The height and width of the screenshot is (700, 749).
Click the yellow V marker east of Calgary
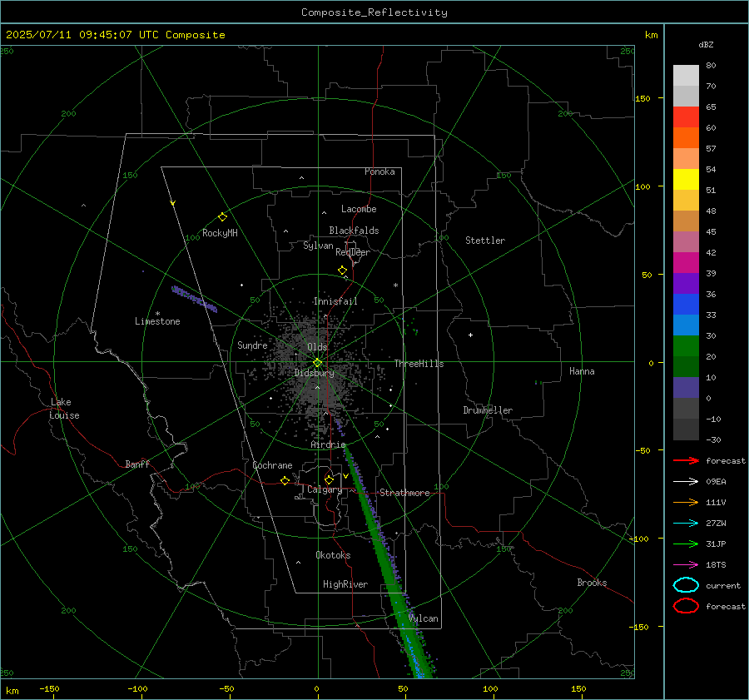point(345,476)
